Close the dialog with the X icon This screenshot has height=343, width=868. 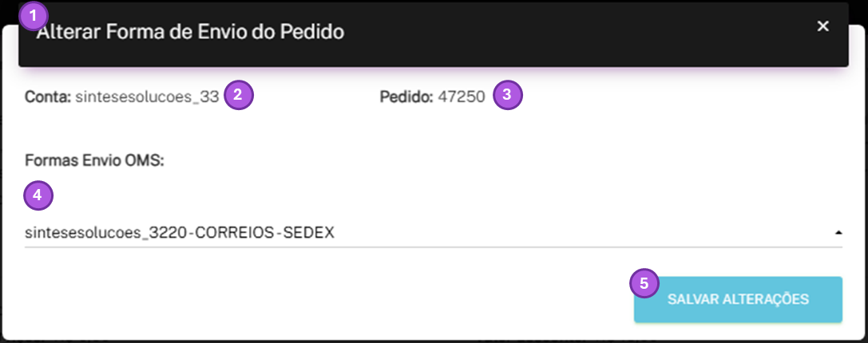[823, 26]
